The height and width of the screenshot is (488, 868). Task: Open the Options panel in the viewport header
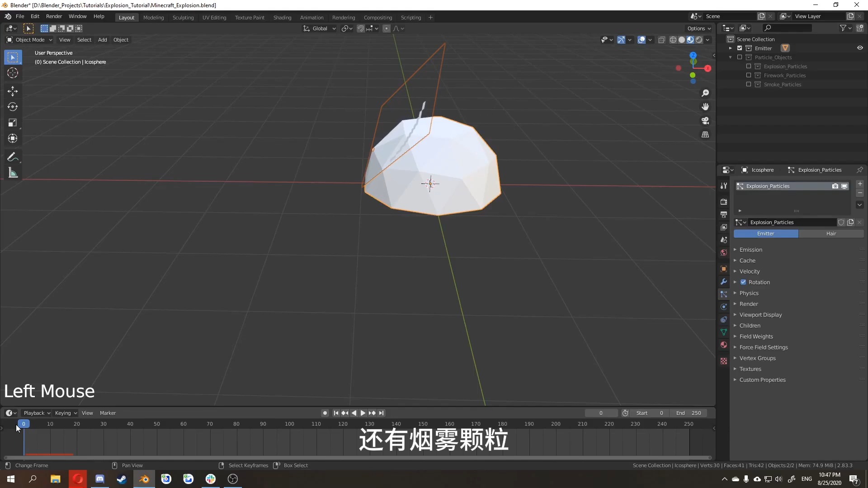coord(698,28)
